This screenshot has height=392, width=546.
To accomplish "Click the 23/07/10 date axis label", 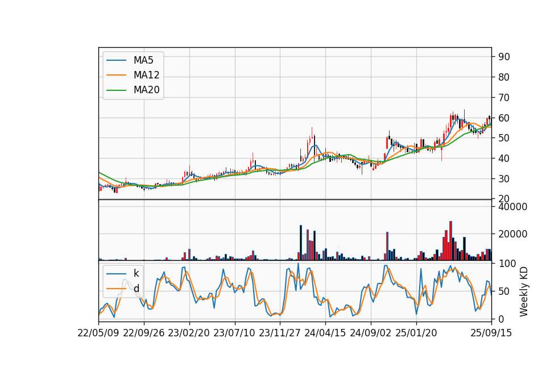I will (234, 333).
